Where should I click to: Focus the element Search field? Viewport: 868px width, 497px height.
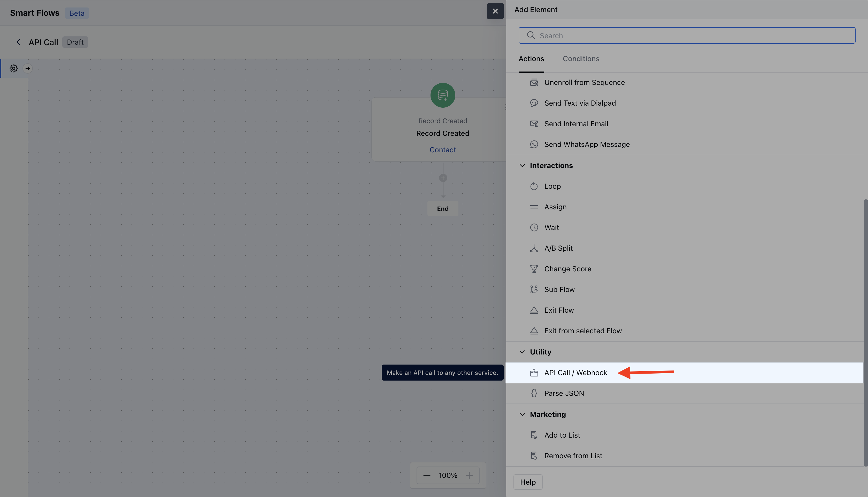tap(687, 36)
